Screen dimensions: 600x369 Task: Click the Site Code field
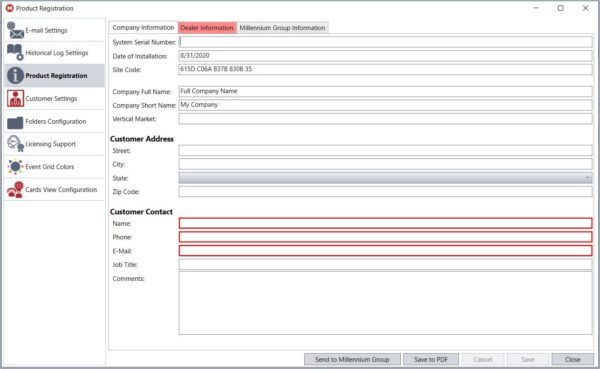[385, 69]
